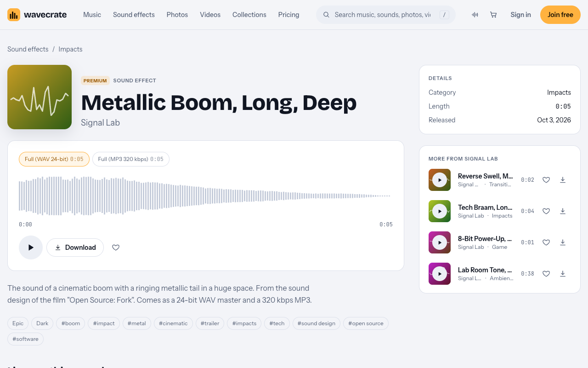Open Collections page
The width and height of the screenshot is (588, 368).
249,15
